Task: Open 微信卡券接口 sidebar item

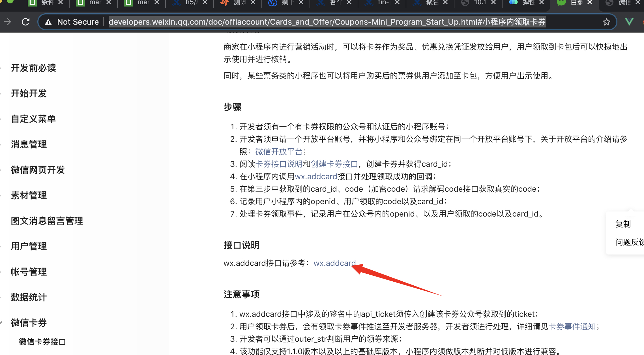Action: point(42,342)
